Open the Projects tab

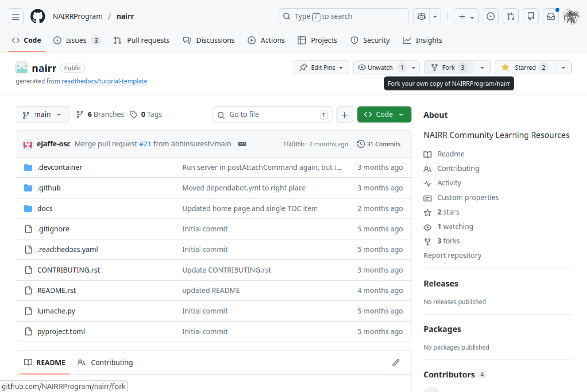click(x=317, y=41)
